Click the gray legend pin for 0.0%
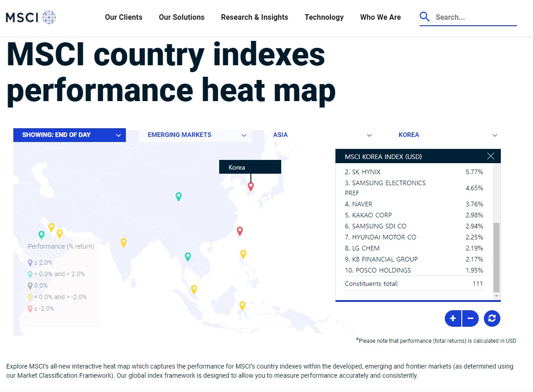This screenshot has height=392, width=533. point(30,286)
